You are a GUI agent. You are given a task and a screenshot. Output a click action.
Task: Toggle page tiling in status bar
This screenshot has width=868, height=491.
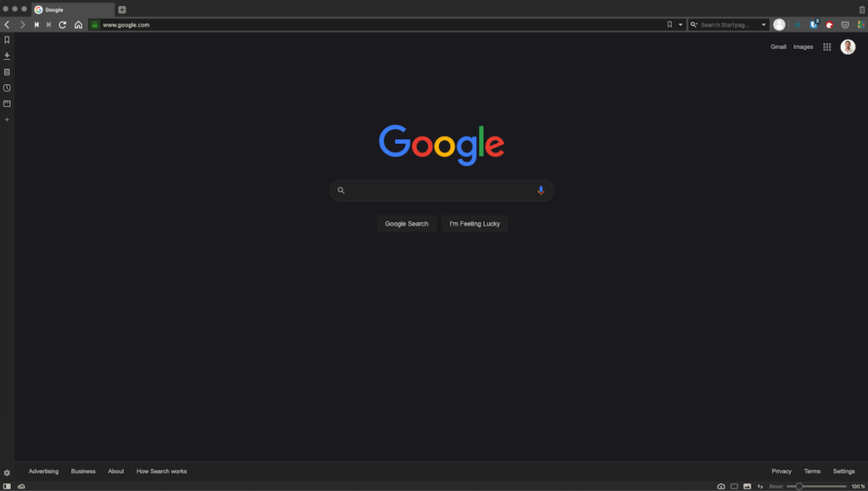(x=734, y=486)
